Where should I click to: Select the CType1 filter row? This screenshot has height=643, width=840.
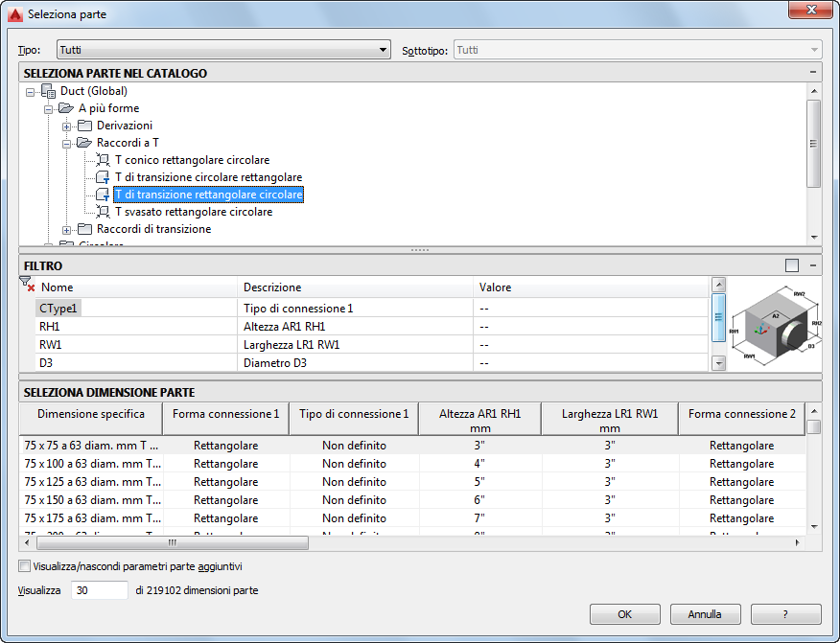(372, 309)
